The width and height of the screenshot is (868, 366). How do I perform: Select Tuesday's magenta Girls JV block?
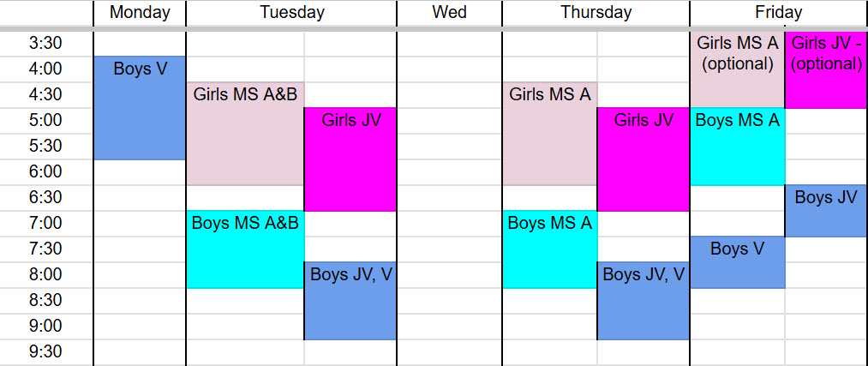[x=350, y=159]
